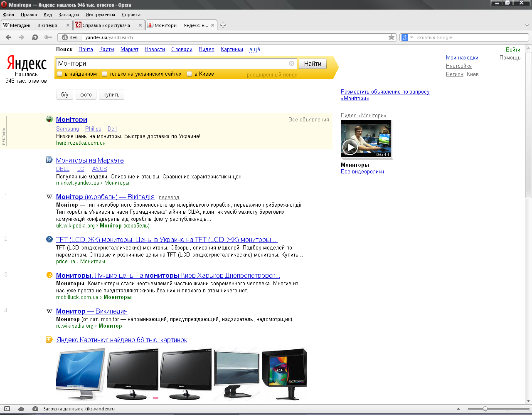Click the Яндекс.Картинки icon
Screen dimensions: 532x415
(49, 339)
